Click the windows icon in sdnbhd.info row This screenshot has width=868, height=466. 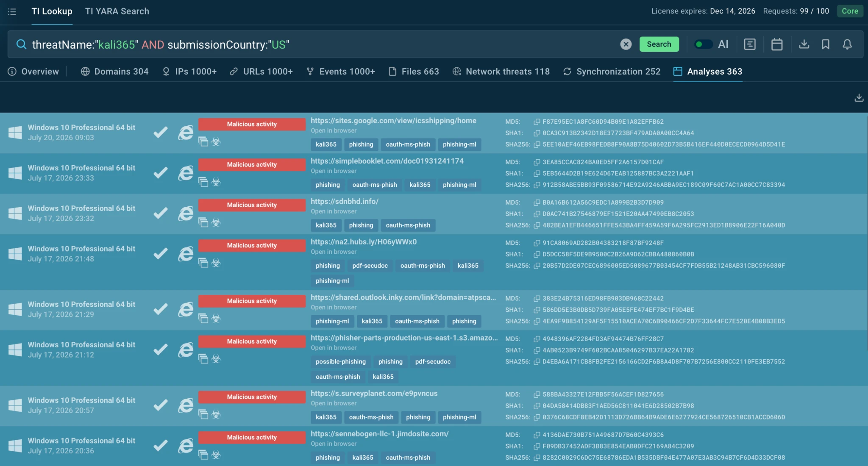click(x=15, y=214)
